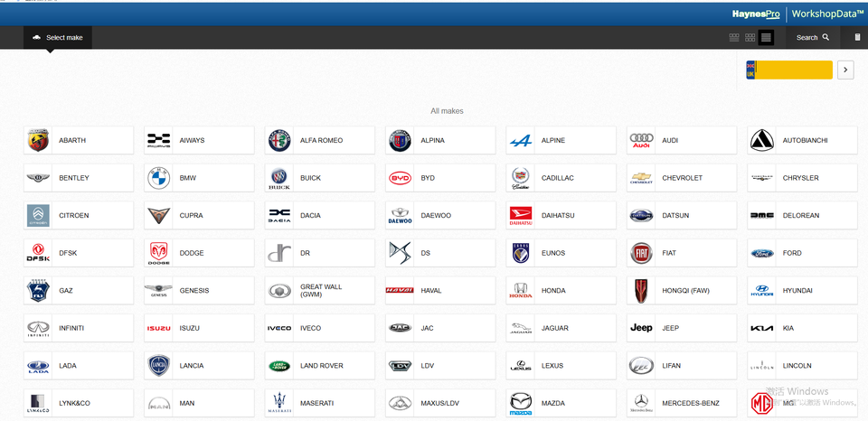Open the Search menu item
This screenshot has width=868, height=421.
click(x=812, y=37)
